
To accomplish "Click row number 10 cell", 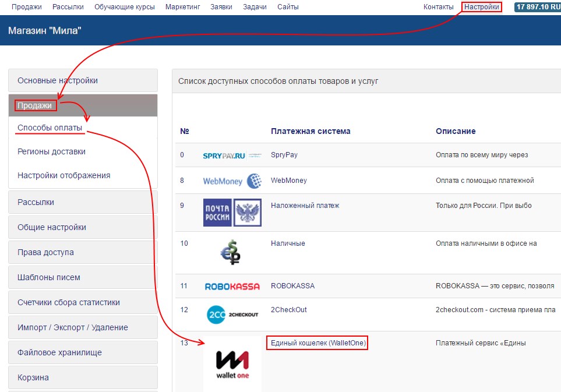I will click(x=184, y=243).
